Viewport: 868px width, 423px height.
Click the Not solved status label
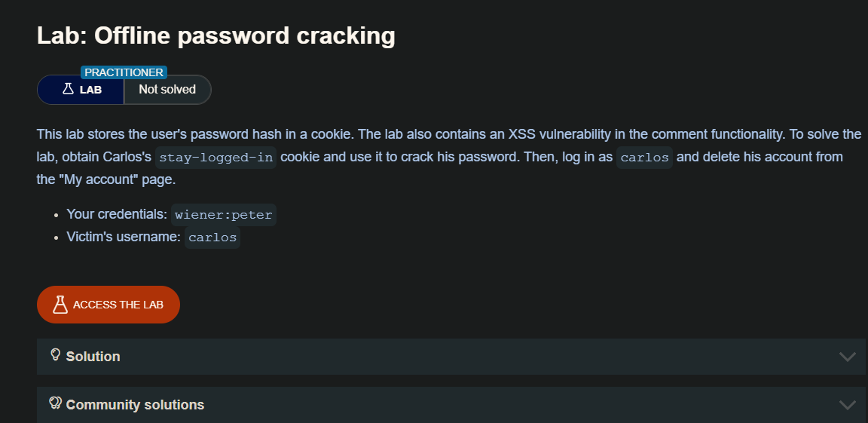[x=167, y=90]
